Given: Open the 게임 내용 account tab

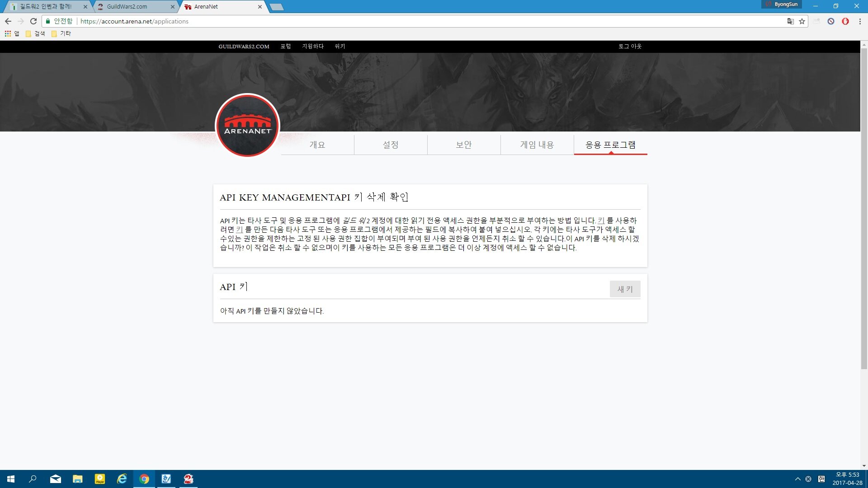Looking at the screenshot, I should tap(537, 145).
